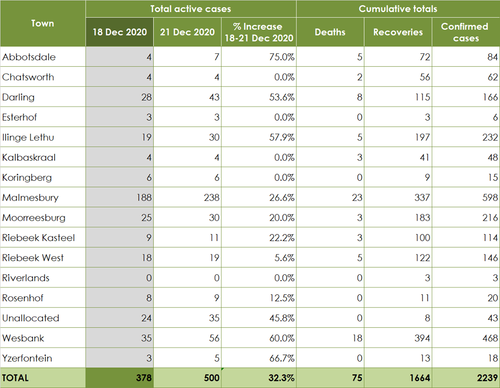Click Malmesbury 238 active cases cell

[187, 197]
